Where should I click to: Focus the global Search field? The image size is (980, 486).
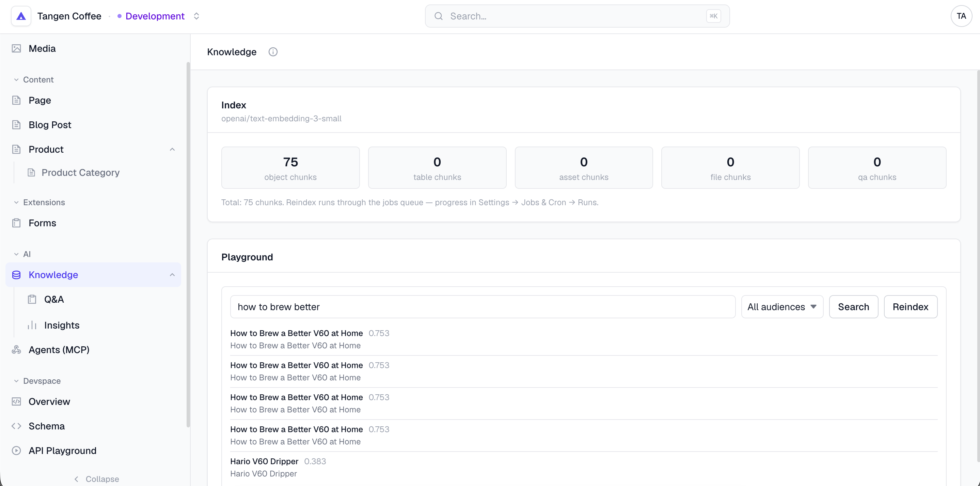(x=577, y=16)
